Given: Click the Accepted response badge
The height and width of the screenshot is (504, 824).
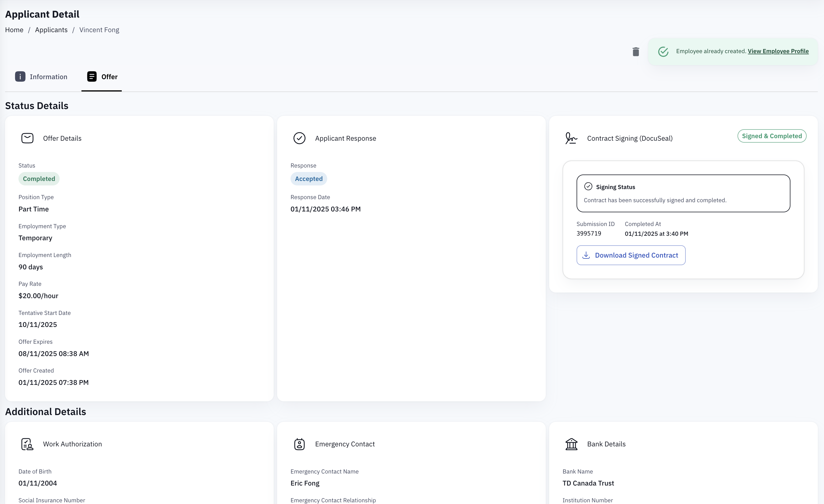Looking at the screenshot, I should (x=309, y=179).
